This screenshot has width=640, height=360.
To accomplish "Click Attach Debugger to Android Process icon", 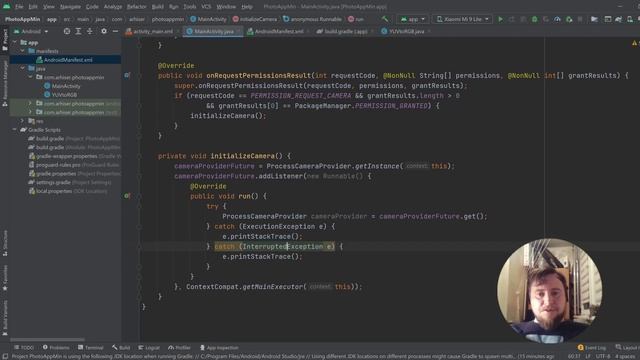I will pos(569,19).
